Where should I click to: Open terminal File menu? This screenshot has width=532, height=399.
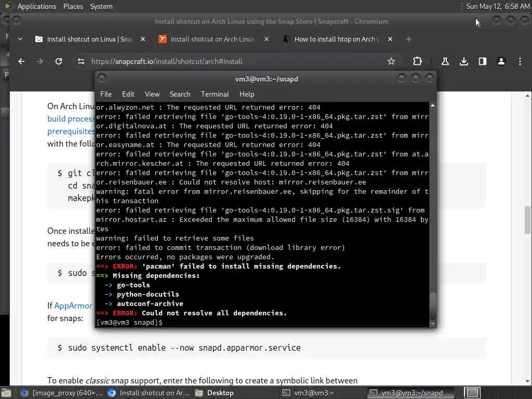coord(106,95)
